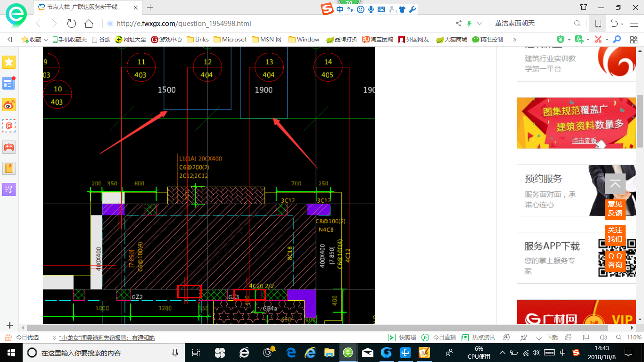
Task: Open sidebar news feed icon
Action: [9, 83]
